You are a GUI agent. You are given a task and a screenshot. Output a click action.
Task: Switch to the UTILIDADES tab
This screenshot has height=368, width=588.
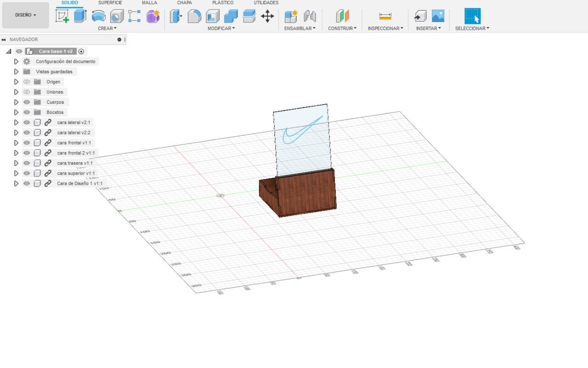click(266, 3)
